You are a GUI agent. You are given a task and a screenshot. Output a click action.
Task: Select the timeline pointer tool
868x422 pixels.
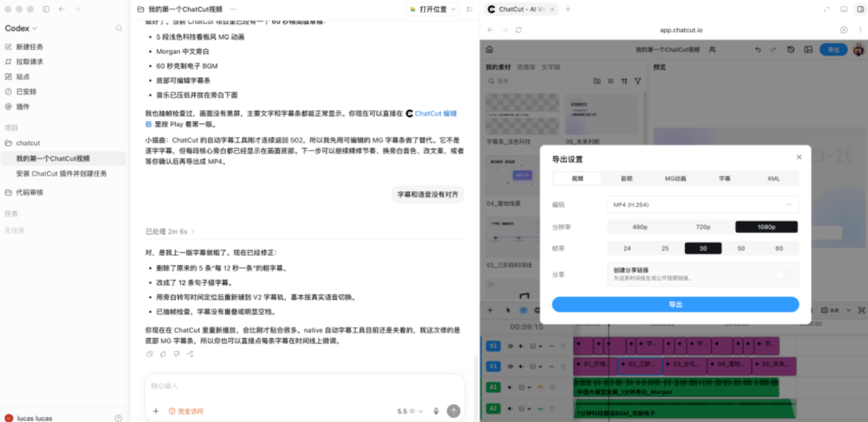tap(508, 310)
